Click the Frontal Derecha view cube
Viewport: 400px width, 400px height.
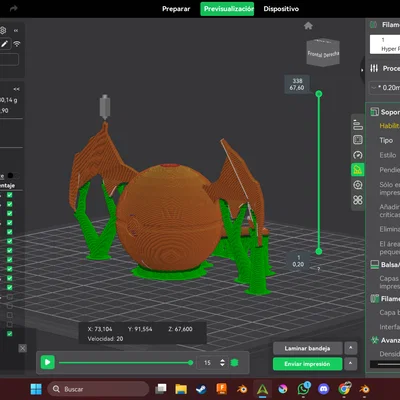(323, 52)
